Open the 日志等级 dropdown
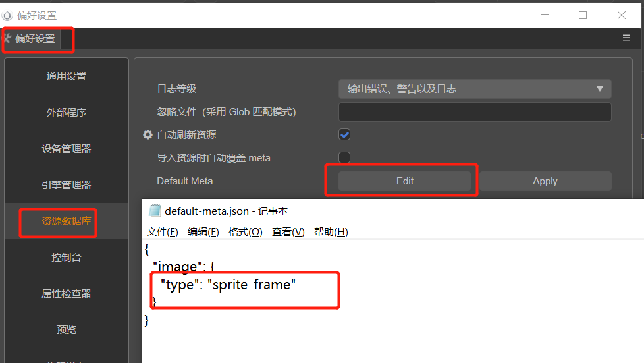644x363 pixels. [475, 89]
